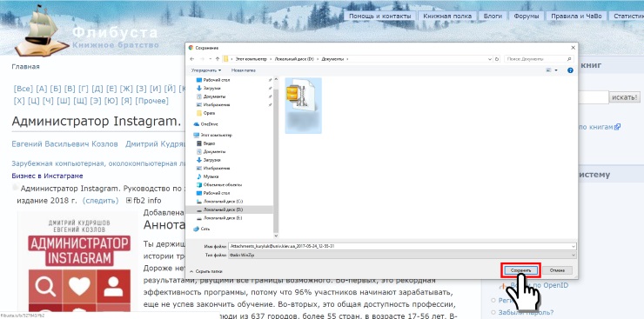Screen dimensions: 644x319
Task: Open the Зарубежная компьютерная genre link
Action: pyautogui.click(x=98, y=163)
